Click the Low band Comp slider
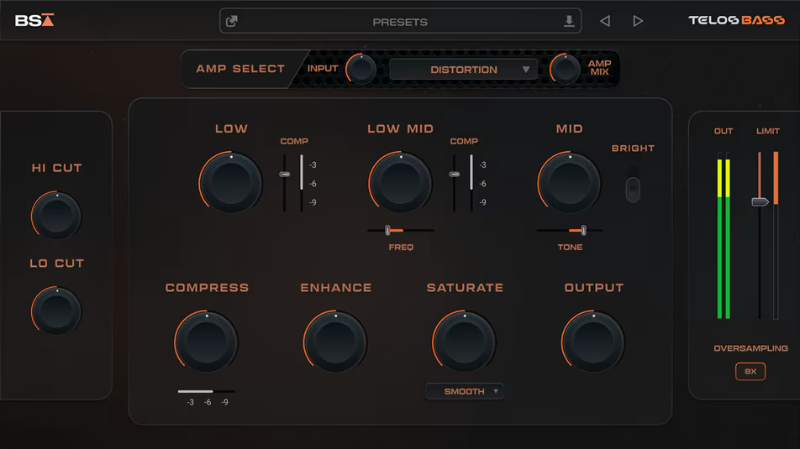The image size is (800, 449). [x=285, y=174]
